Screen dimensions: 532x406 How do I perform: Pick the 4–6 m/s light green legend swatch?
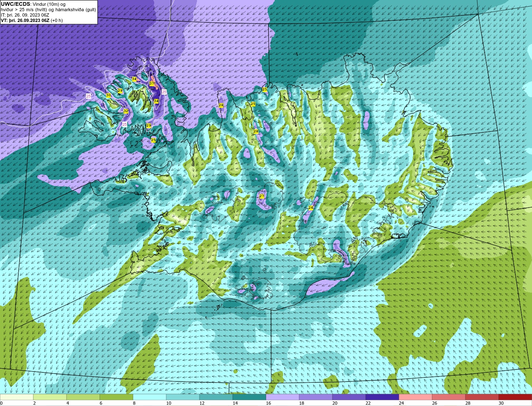tap(83, 397)
